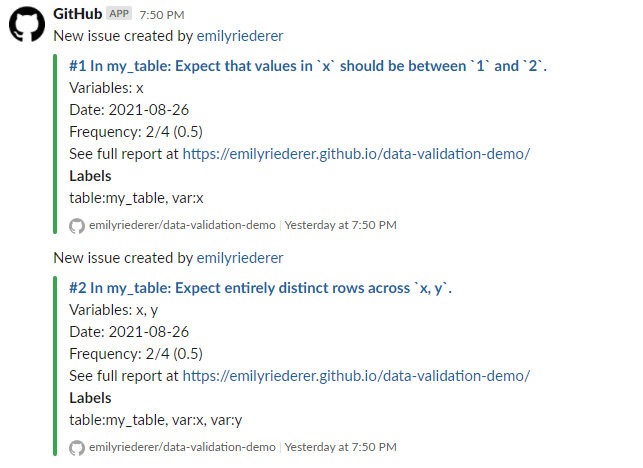Click the small GitHub icon under issue #1

pyautogui.click(x=77, y=226)
